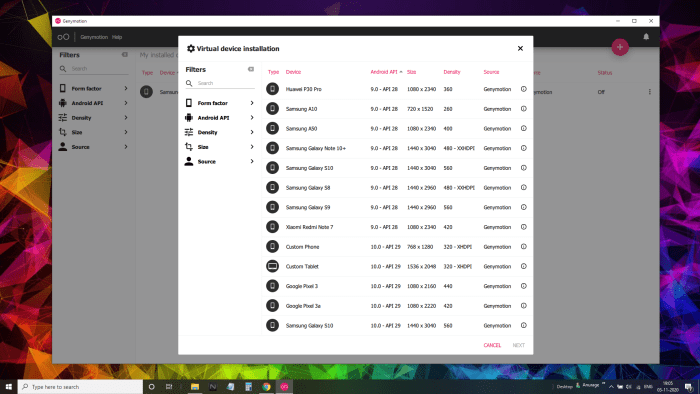The image size is (700, 394).
Task: Expand Size filter in the dialog
Action: point(219,147)
